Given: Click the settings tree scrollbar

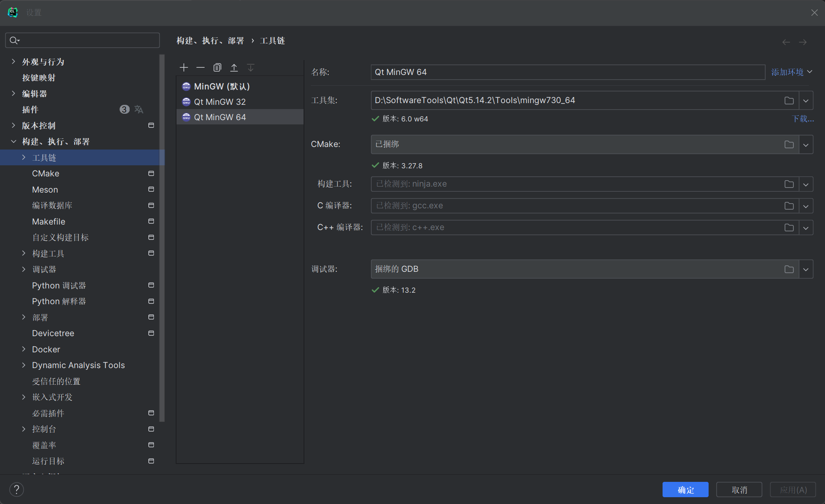Looking at the screenshot, I should click(162, 238).
